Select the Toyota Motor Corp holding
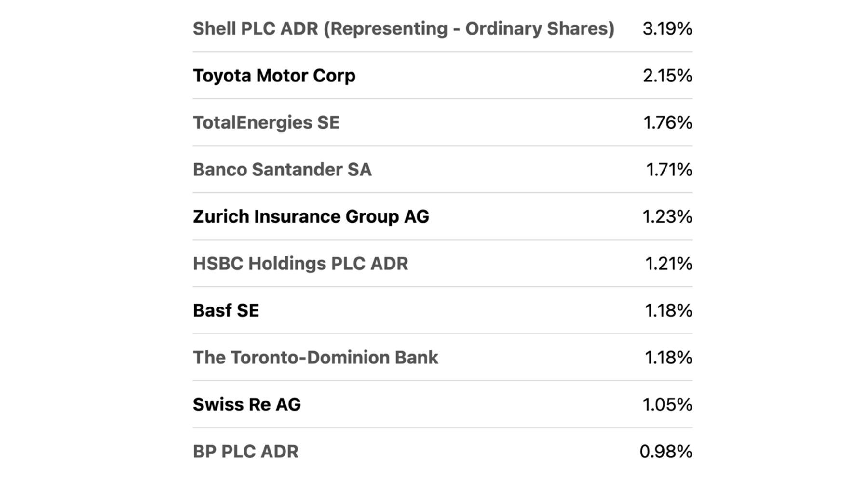The image size is (868, 481). click(274, 76)
